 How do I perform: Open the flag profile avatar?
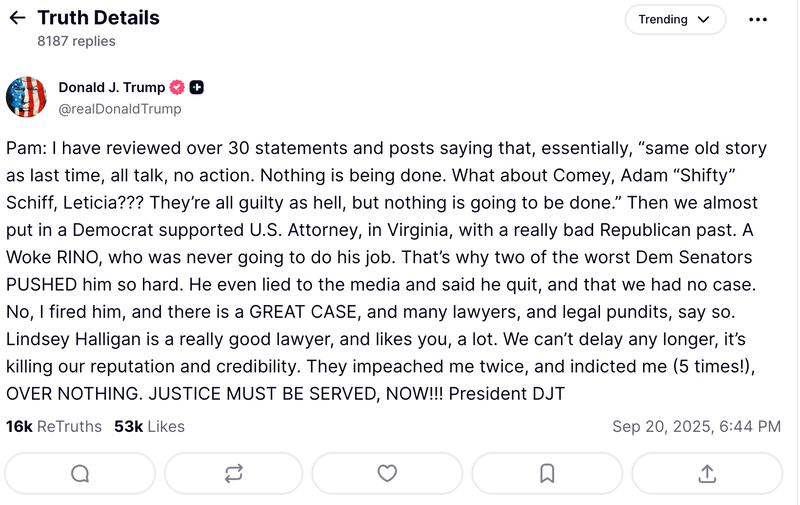[x=27, y=97]
